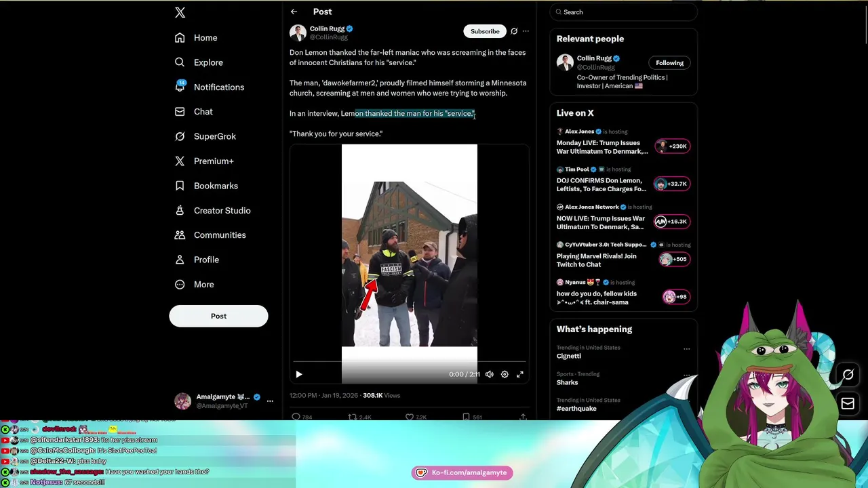Open Profile in the sidebar
This screenshot has width=868, height=488.
(x=197, y=260)
